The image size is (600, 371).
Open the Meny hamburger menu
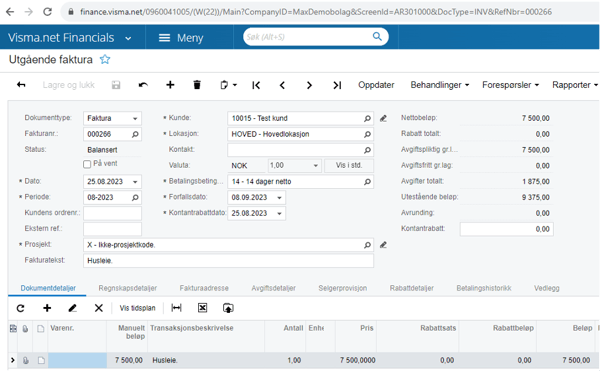181,38
